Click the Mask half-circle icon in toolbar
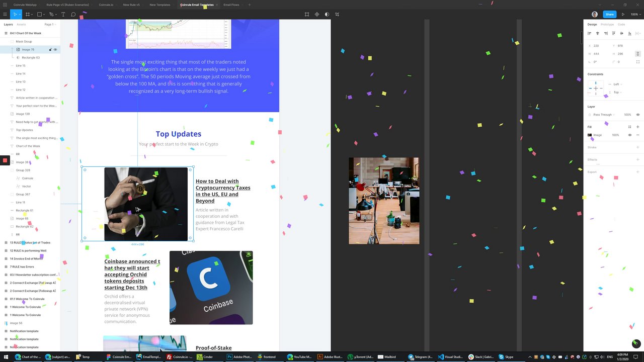 tap(327, 14)
